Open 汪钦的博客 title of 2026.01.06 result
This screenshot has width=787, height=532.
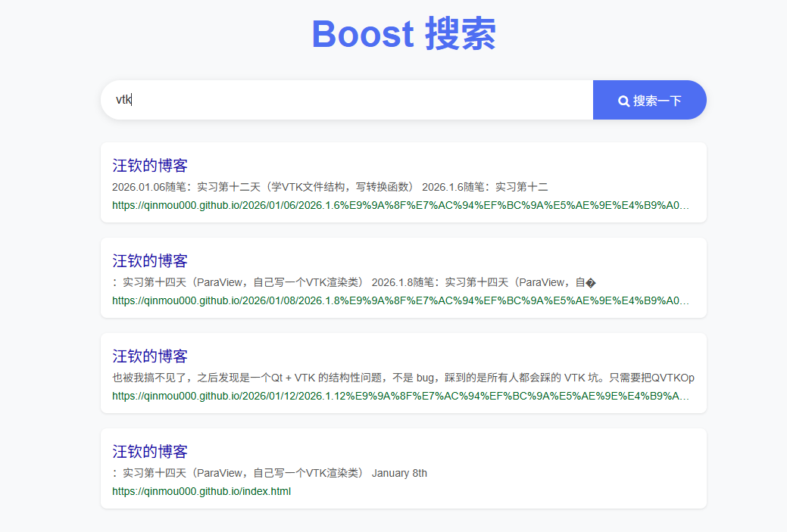(149, 166)
